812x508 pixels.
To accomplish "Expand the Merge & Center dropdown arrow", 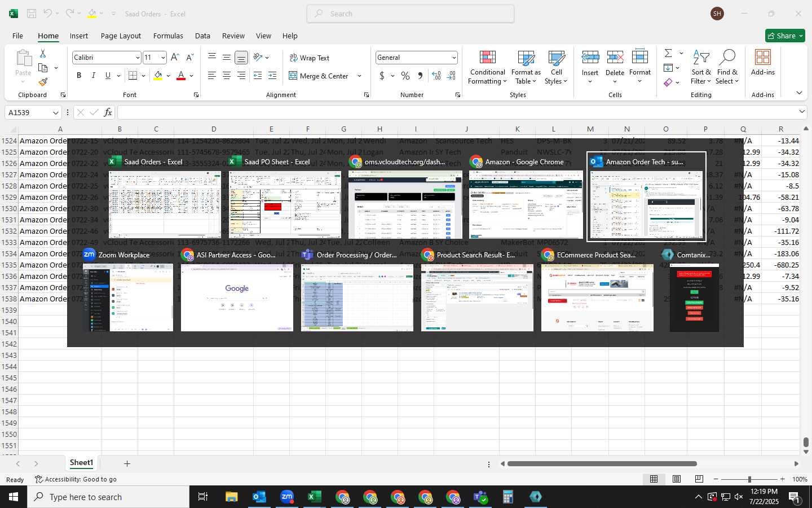I will click(359, 76).
